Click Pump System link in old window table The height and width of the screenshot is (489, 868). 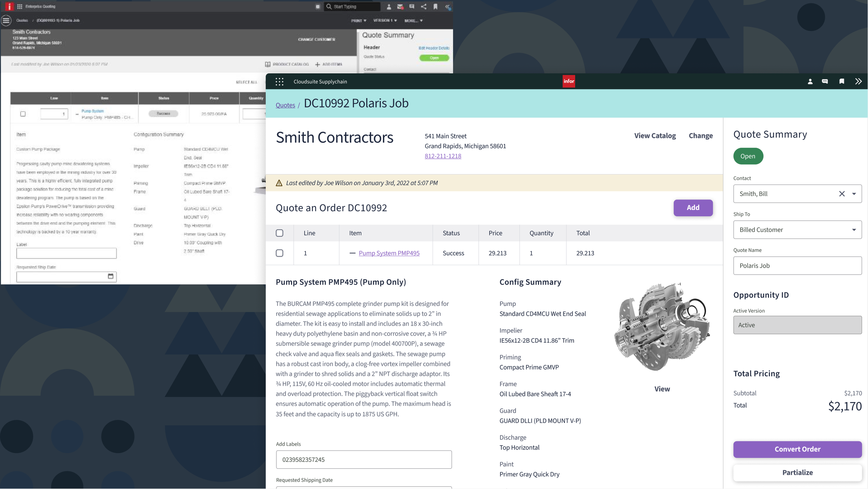click(92, 111)
